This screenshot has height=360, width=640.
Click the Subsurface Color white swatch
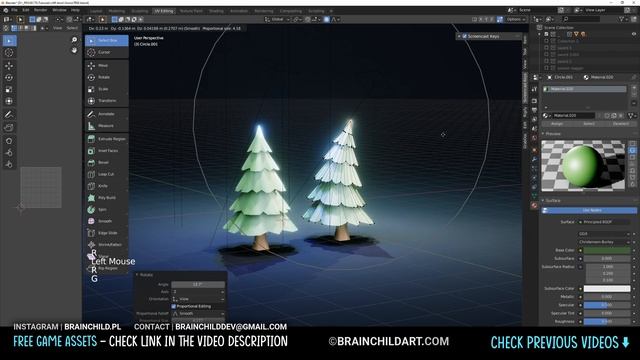607,289
